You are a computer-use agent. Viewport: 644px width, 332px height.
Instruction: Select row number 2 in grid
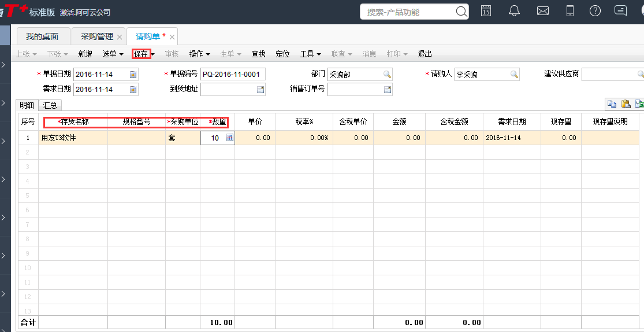pyautogui.click(x=28, y=152)
